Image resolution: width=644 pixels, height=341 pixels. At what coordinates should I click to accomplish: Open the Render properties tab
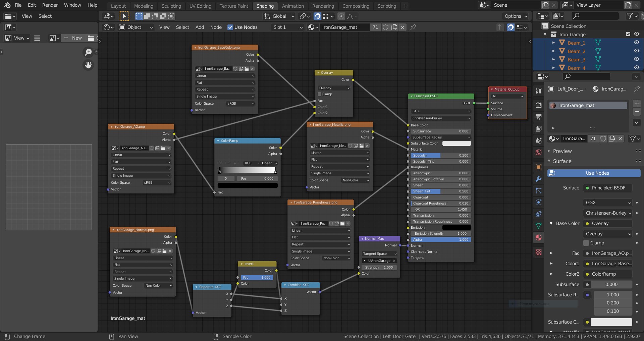(538, 105)
